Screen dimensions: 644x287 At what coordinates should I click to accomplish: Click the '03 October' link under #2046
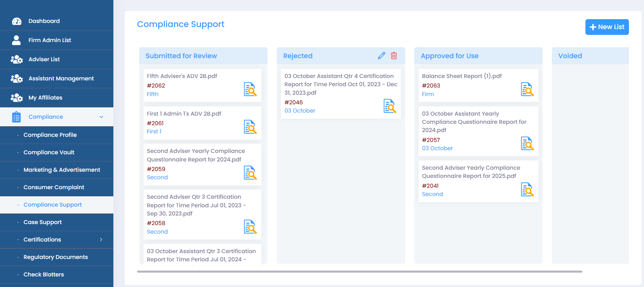(x=300, y=111)
